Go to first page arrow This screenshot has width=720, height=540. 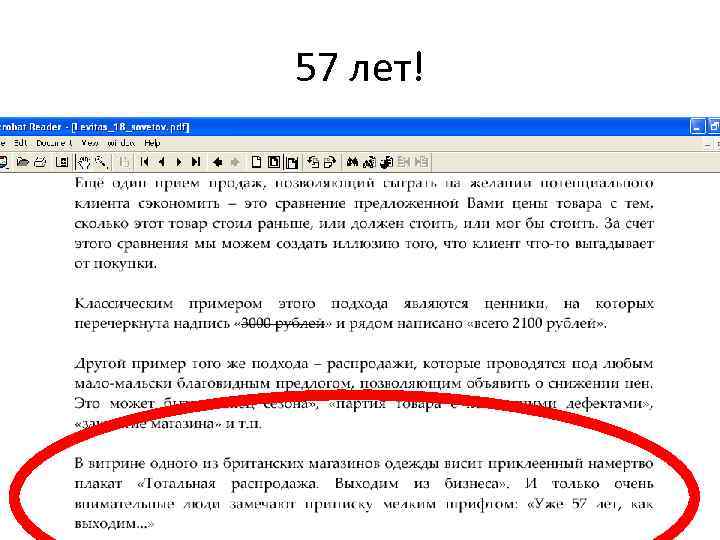tap(144, 162)
